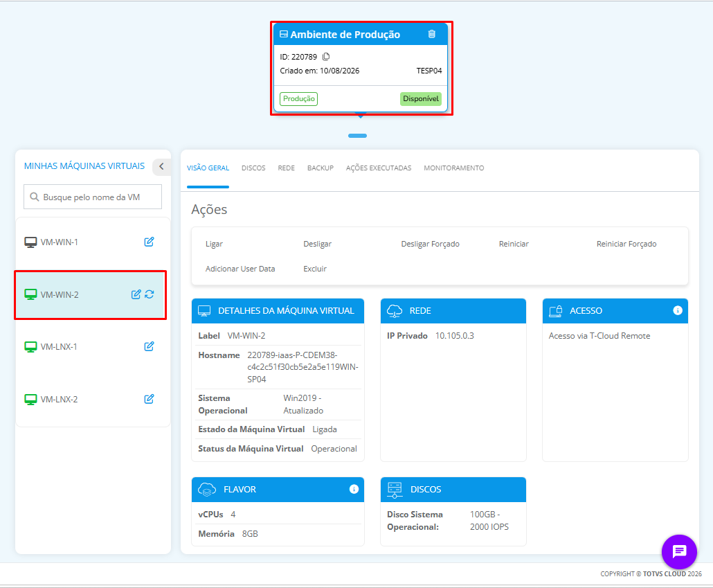Click the Operacional status value
Image resolution: width=713 pixels, height=588 pixels.
coord(334,449)
